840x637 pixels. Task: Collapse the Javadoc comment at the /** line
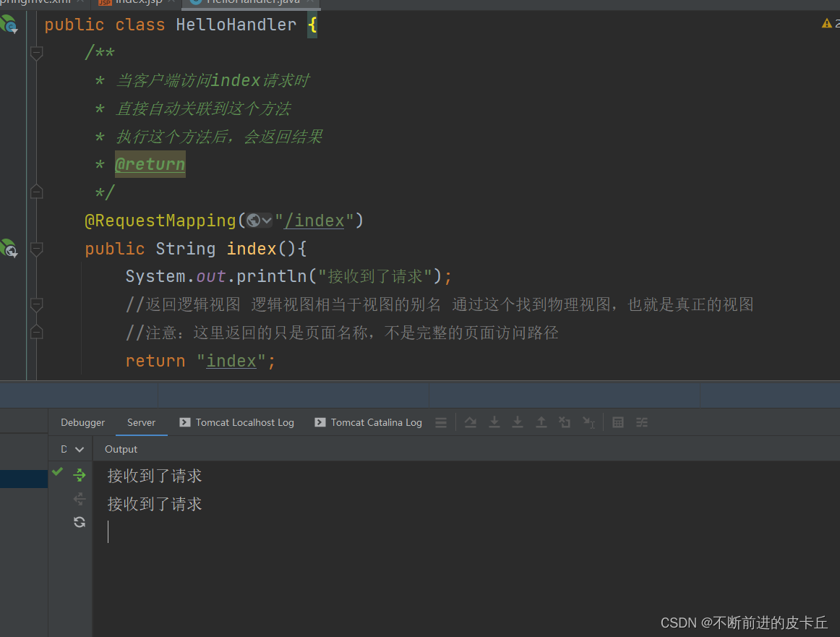[x=36, y=53]
